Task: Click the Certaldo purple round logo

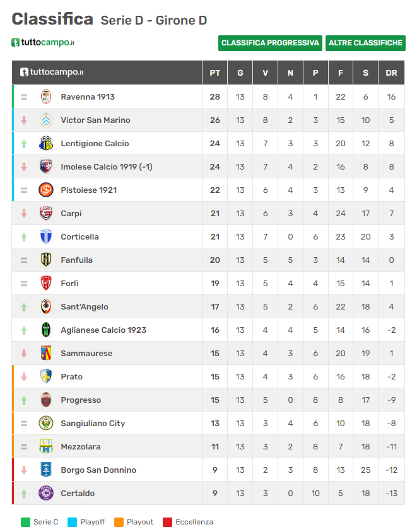Action: (46, 494)
